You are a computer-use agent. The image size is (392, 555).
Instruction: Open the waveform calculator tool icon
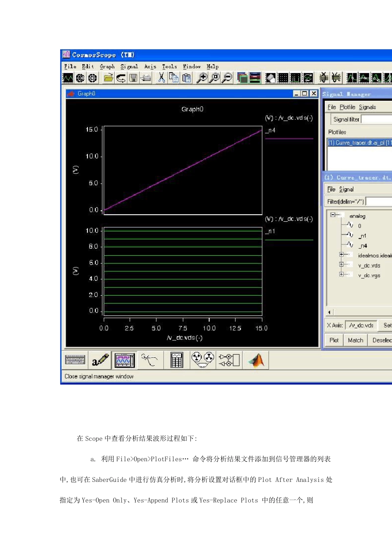(x=177, y=360)
